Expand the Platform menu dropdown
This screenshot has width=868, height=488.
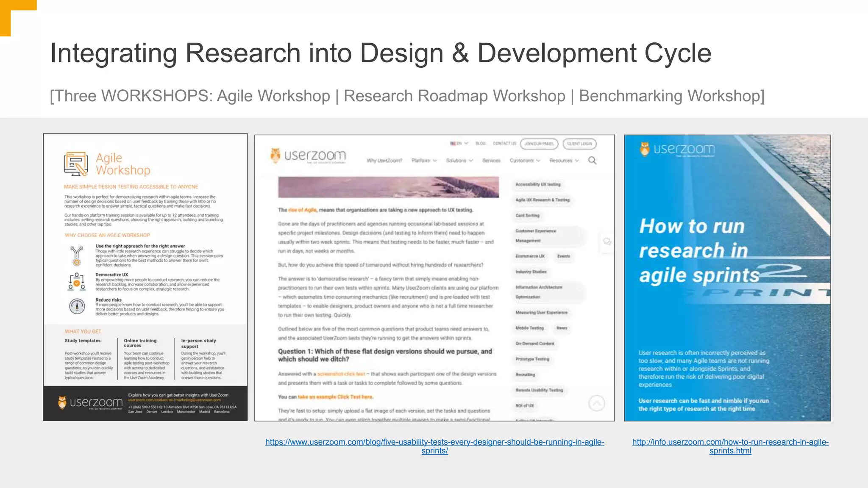[424, 161]
